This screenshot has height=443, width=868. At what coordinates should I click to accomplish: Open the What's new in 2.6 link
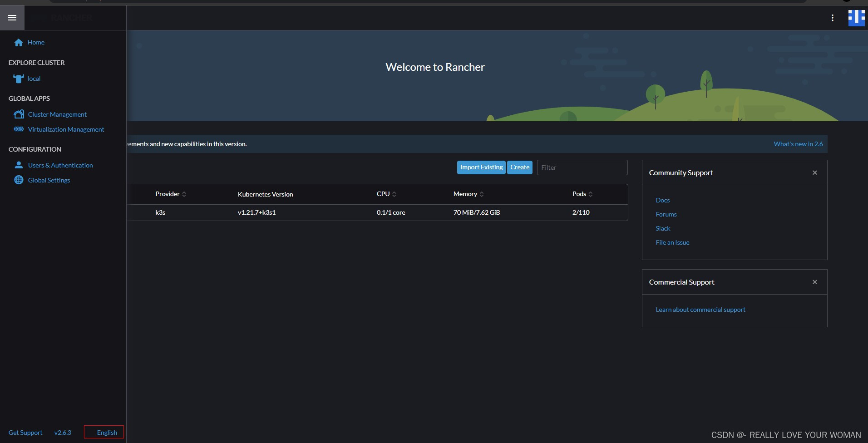[798, 144]
